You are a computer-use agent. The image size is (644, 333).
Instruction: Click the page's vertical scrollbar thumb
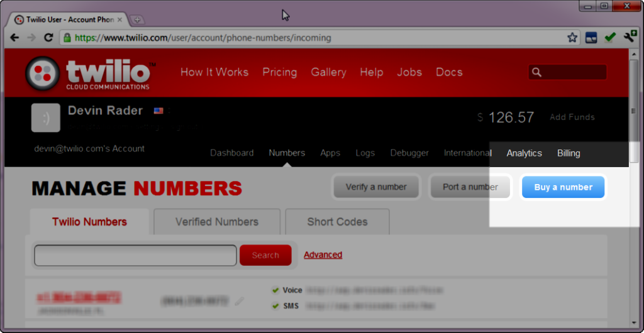(634, 110)
